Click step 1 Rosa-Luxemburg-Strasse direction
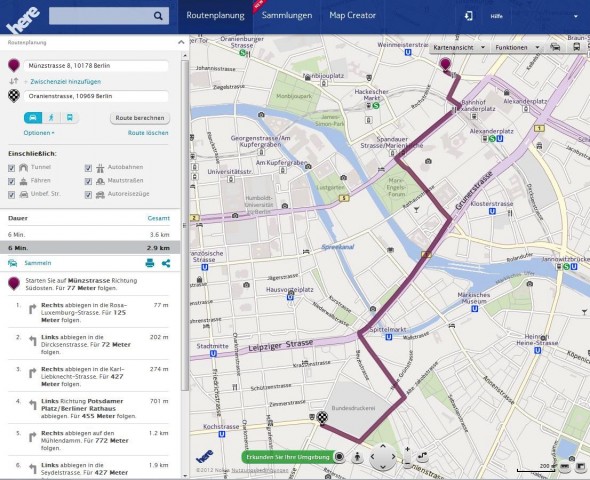 point(89,312)
